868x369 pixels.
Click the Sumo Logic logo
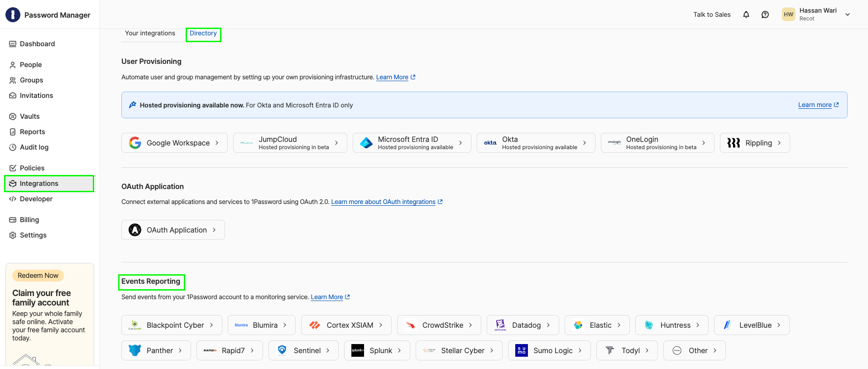point(522,350)
